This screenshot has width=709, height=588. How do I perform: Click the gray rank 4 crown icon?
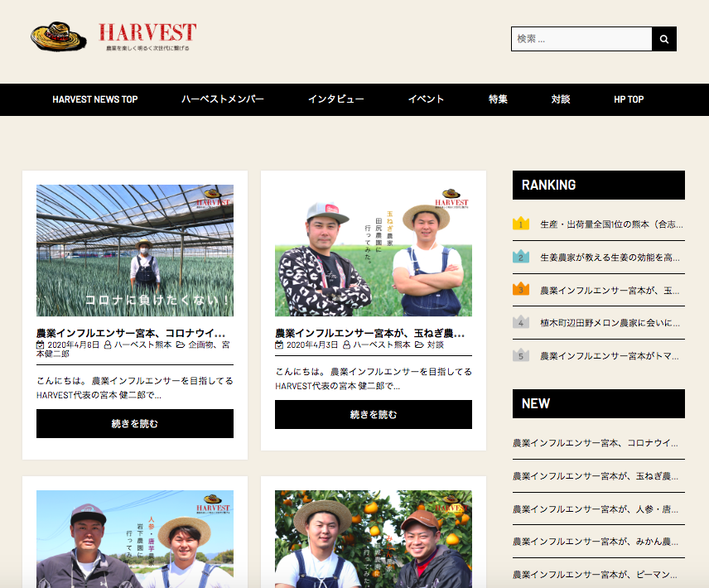(521, 322)
